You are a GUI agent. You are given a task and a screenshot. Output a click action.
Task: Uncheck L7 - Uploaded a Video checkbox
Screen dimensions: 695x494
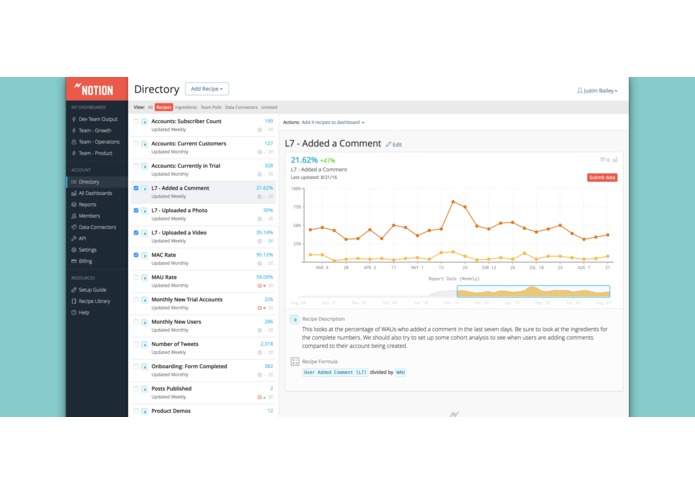pyautogui.click(x=136, y=233)
